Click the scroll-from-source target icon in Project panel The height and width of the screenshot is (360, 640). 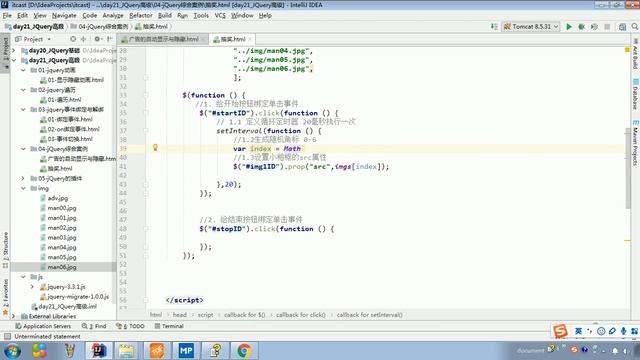(x=73, y=39)
